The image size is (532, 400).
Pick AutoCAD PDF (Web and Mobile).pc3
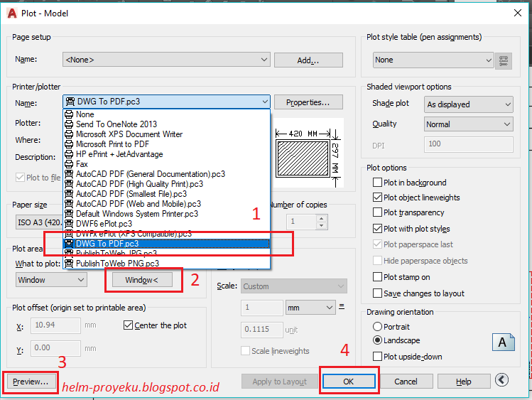click(166, 204)
